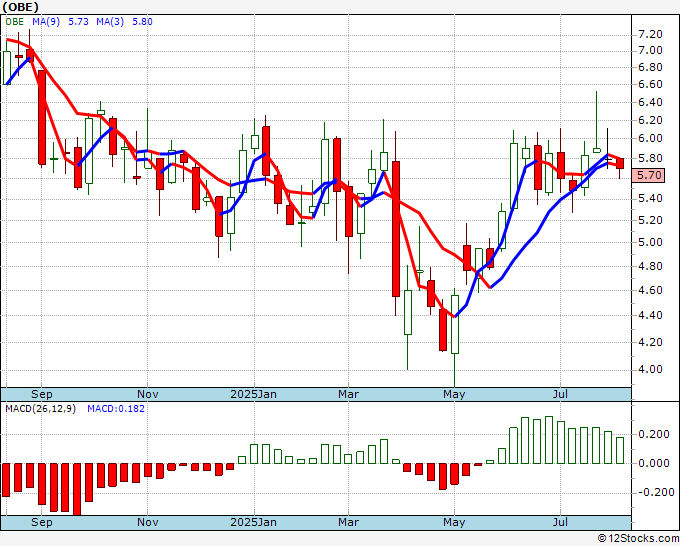Click Mar on the price chart time axis
Screen dimensions: 680x546
click(349, 394)
